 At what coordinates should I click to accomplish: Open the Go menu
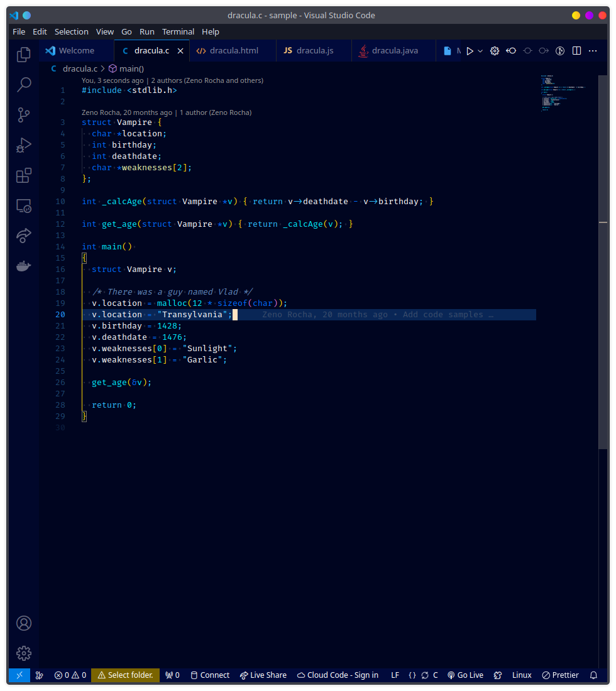click(126, 32)
